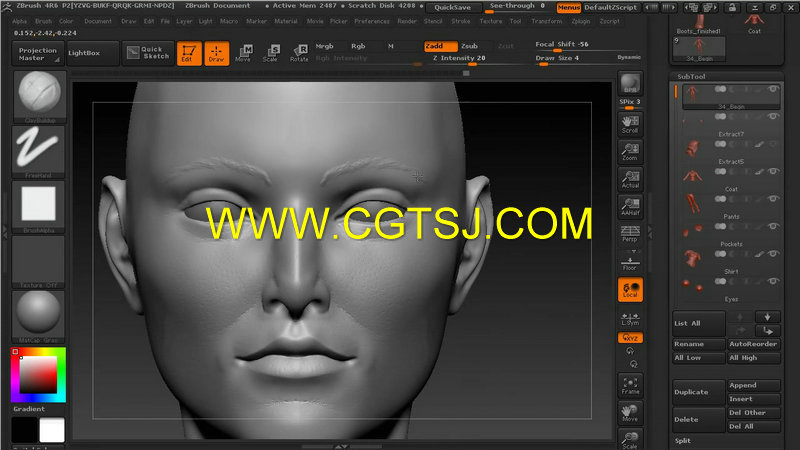Click the Append subtool button
The height and width of the screenshot is (450, 800).
coord(754,385)
